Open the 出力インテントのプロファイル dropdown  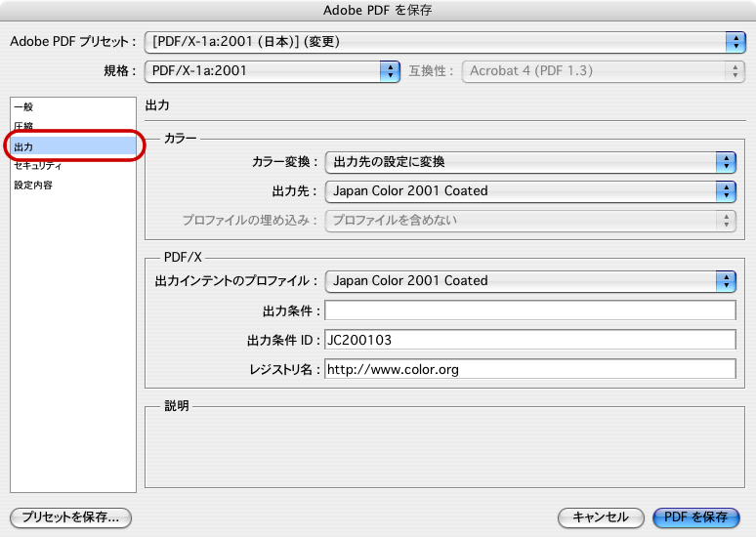(x=529, y=280)
